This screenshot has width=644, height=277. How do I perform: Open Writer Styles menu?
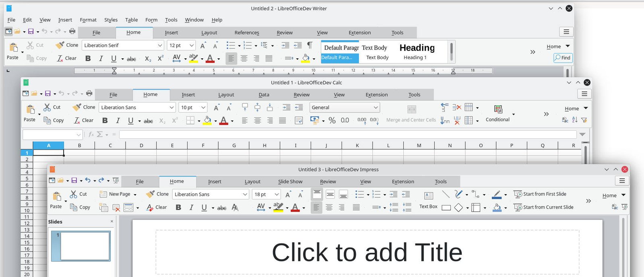[111, 20]
